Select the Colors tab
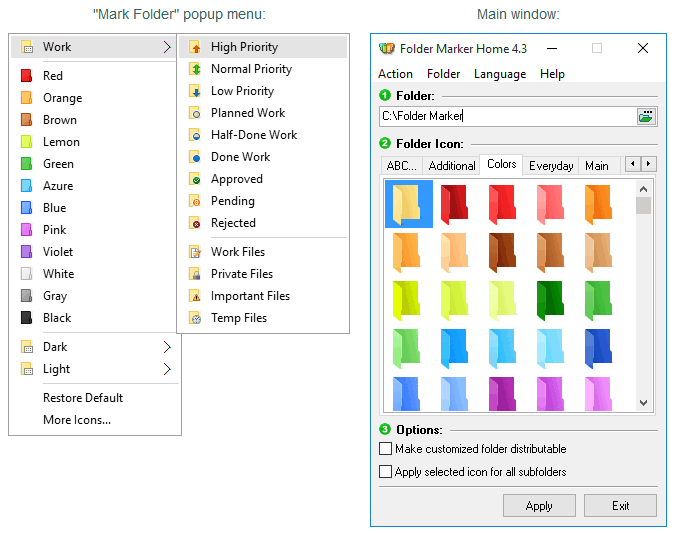 tap(502, 164)
